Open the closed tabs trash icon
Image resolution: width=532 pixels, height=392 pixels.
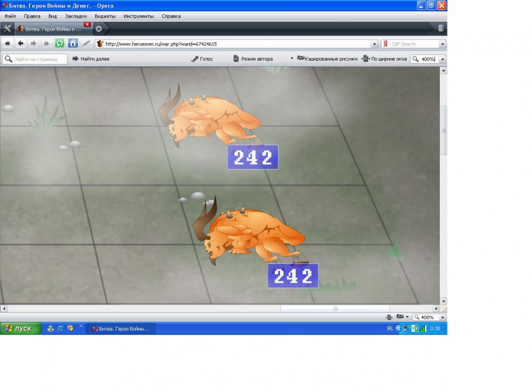pyautogui.click(x=440, y=28)
